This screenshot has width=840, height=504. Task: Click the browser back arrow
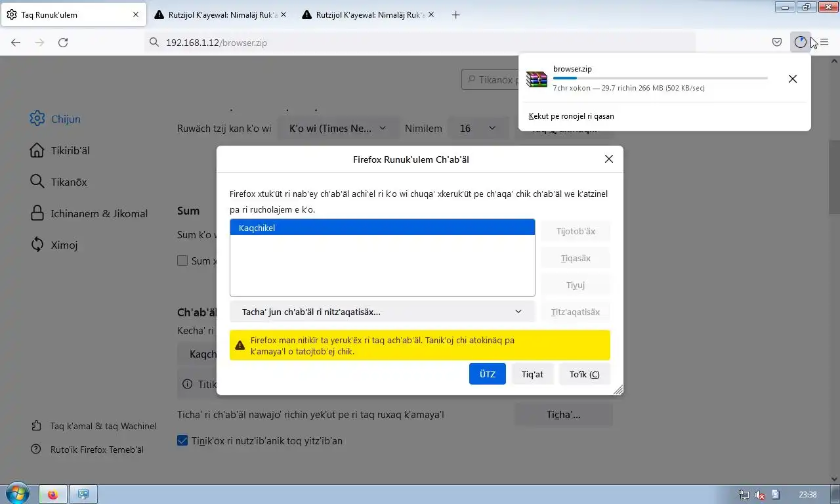click(16, 43)
